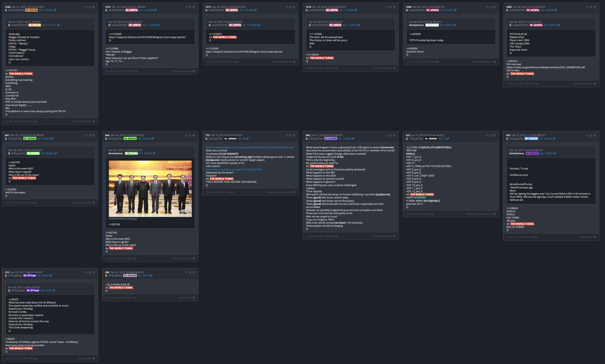Click ID cbaed3 badge on post 288
605x364 pixels.
[130, 275]
